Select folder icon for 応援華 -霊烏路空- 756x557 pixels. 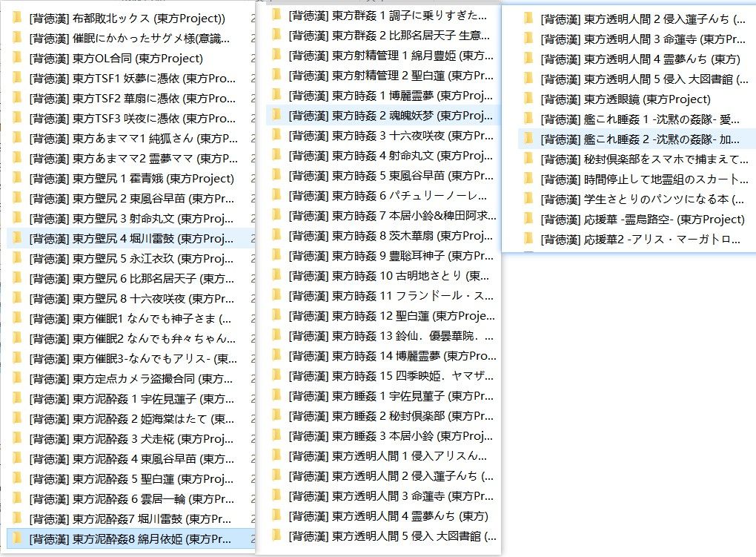tap(528, 219)
